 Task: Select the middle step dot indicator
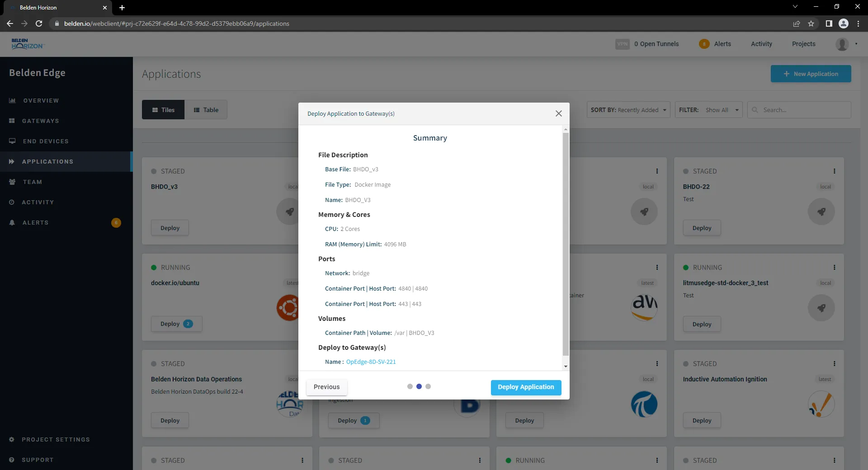(419, 386)
